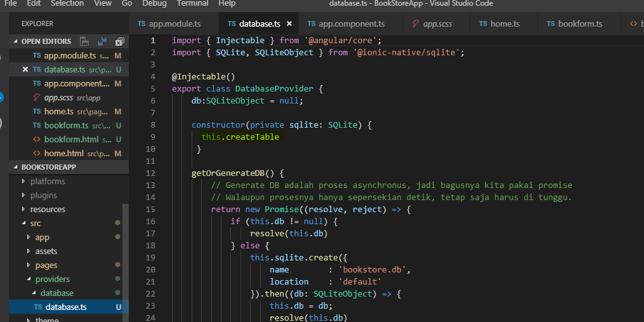Collapse the Open Editors section

tap(16, 41)
